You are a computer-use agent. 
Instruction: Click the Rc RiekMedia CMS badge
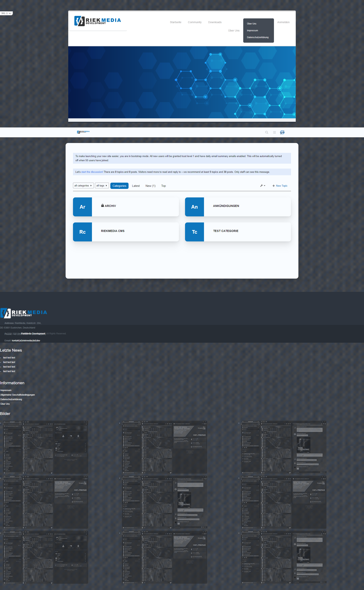(x=82, y=232)
